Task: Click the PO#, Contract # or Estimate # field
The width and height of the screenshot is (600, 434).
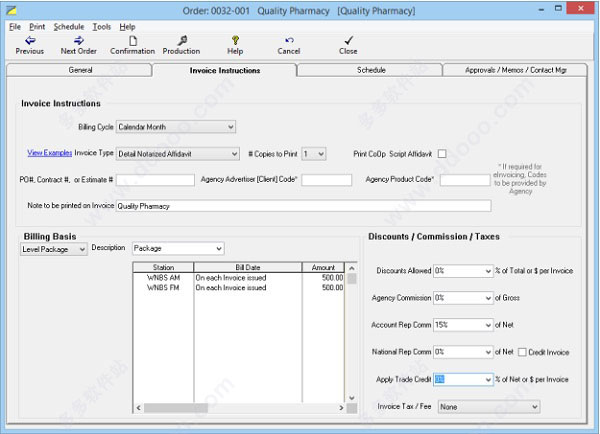Action: coord(155,180)
